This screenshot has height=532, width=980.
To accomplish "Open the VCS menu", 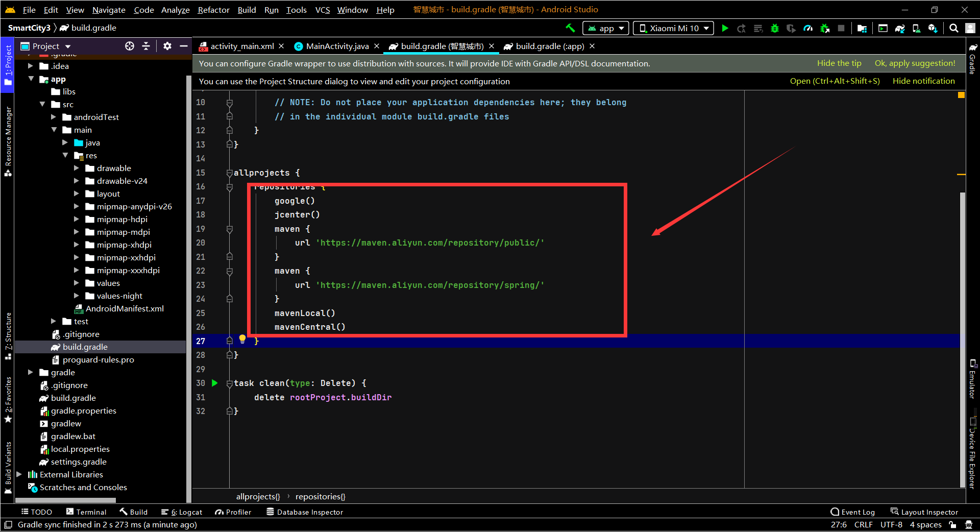I will [322, 10].
